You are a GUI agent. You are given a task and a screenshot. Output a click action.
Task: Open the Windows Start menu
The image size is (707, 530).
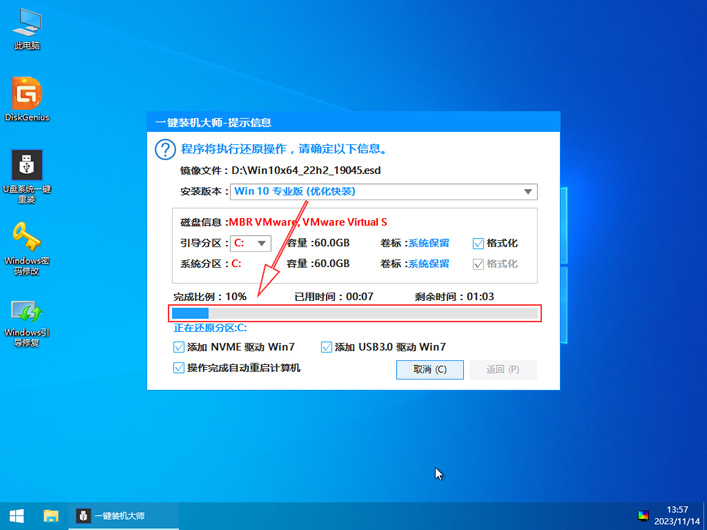point(17,516)
